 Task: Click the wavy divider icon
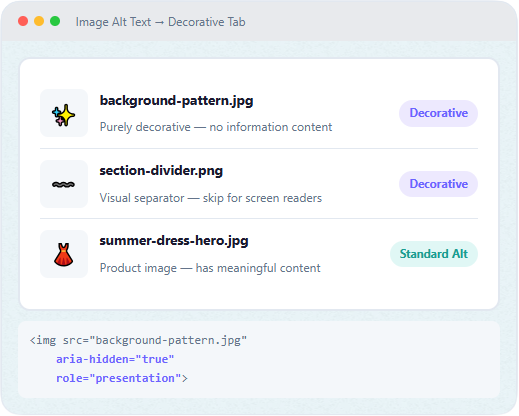(64, 184)
